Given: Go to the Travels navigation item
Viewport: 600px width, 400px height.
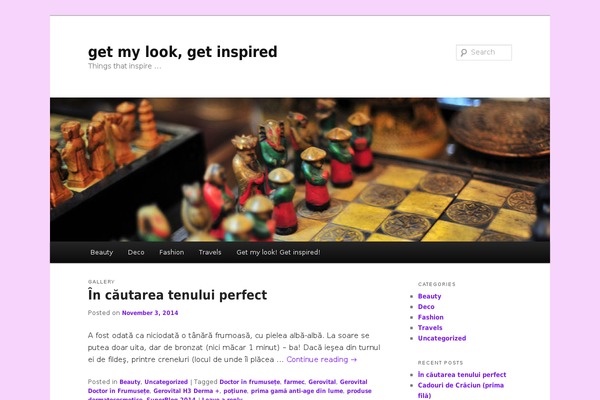Looking at the screenshot, I should (210, 252).
